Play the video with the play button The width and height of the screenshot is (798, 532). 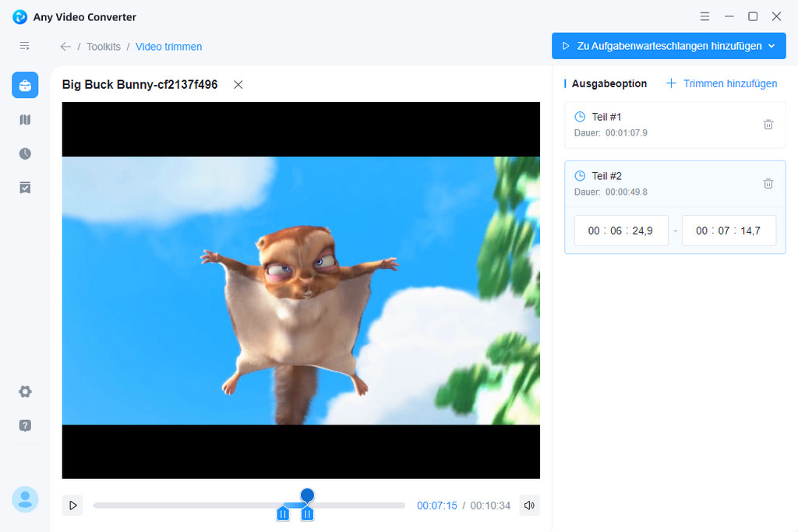pyautogui.click(x=72, y=506)
